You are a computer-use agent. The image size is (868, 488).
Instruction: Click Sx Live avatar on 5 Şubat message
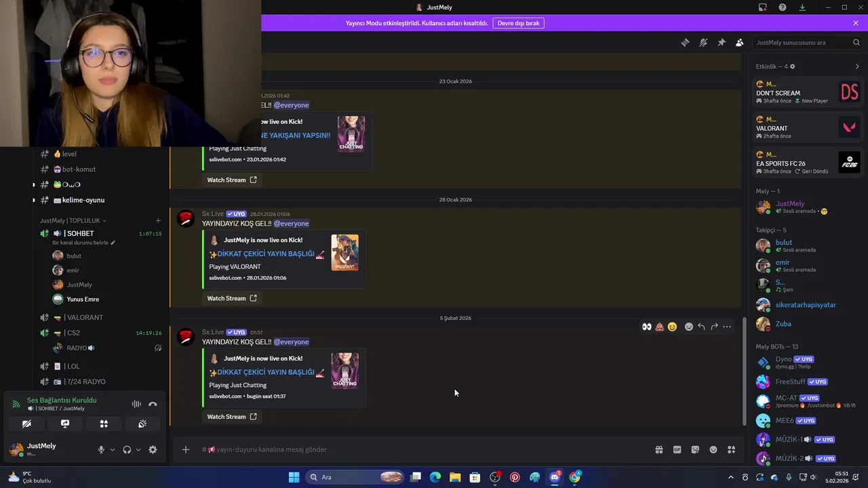[186, 337]
